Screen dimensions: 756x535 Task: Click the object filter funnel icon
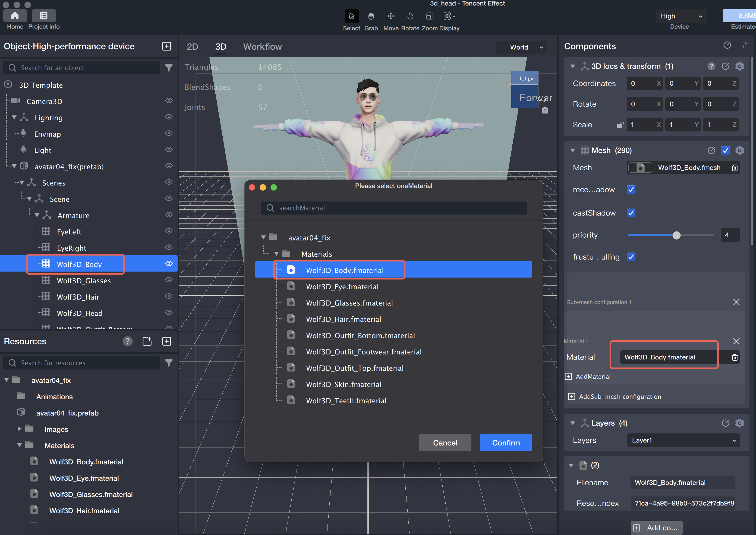pos(169,68)
